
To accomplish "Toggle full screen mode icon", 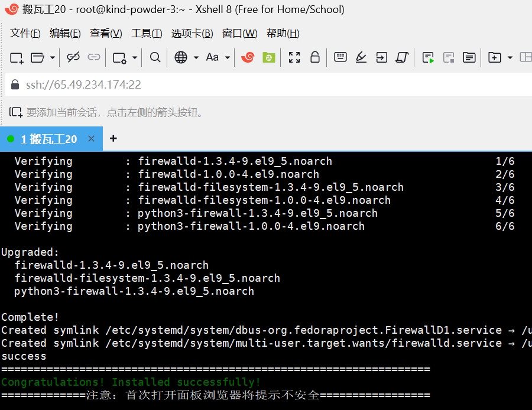I will coord(294,57).
